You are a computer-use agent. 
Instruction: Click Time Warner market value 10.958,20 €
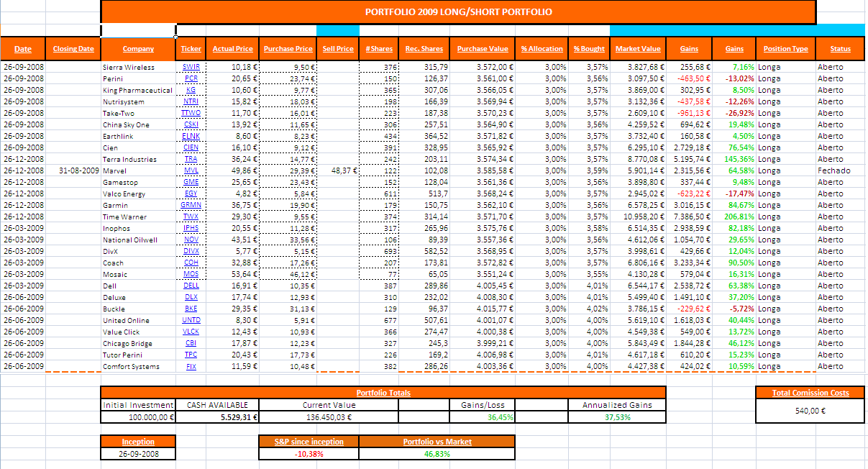tap(638, 217)
